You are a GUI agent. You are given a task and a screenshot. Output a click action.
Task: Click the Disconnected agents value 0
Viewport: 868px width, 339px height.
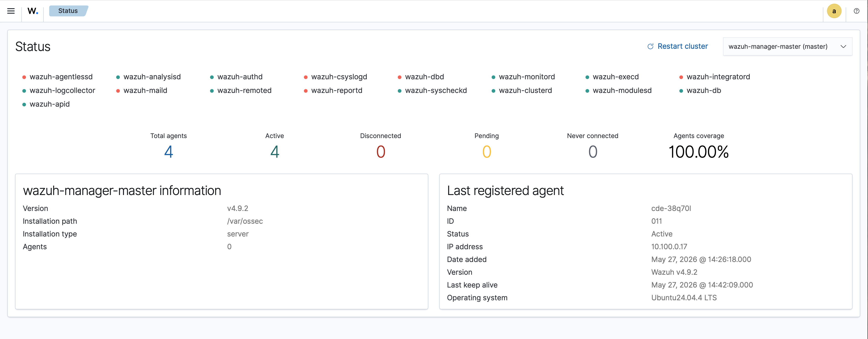coord(381,152)
